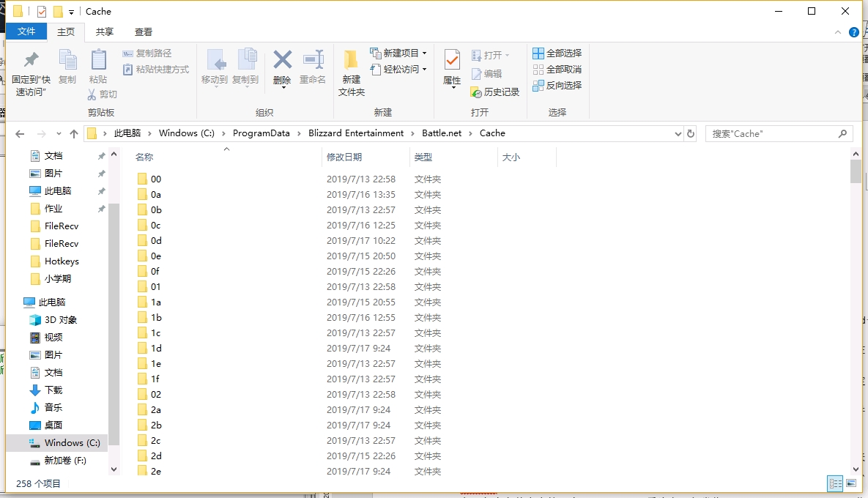The width and height of the screenshot is (868, 498).
Task: Refresh the Cache folder view
Action: [690, 133]
